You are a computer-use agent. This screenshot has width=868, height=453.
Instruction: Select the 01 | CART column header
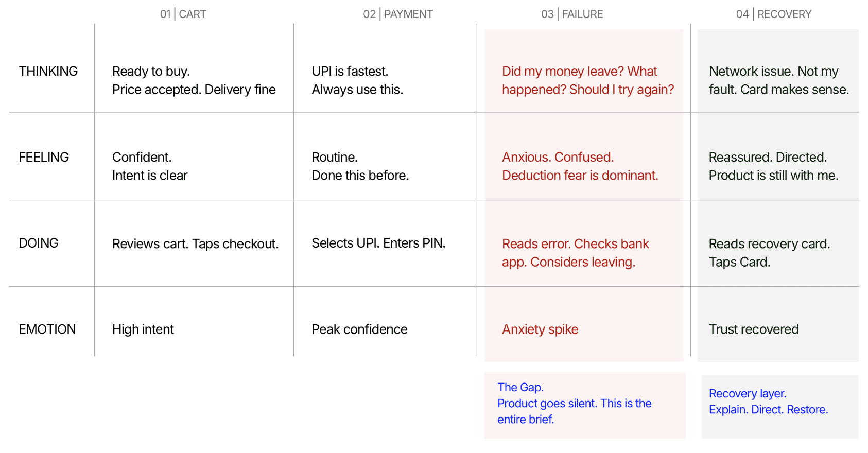(x=183, y=14)
